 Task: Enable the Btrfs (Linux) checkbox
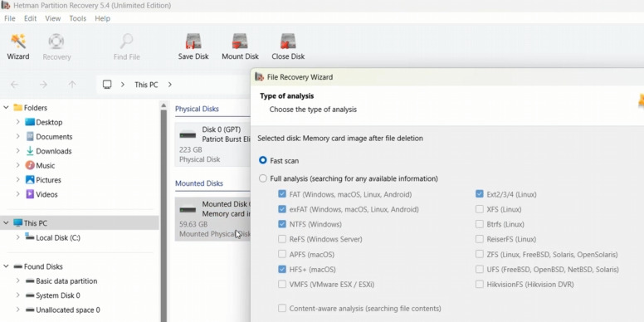(x=480, y=224)
